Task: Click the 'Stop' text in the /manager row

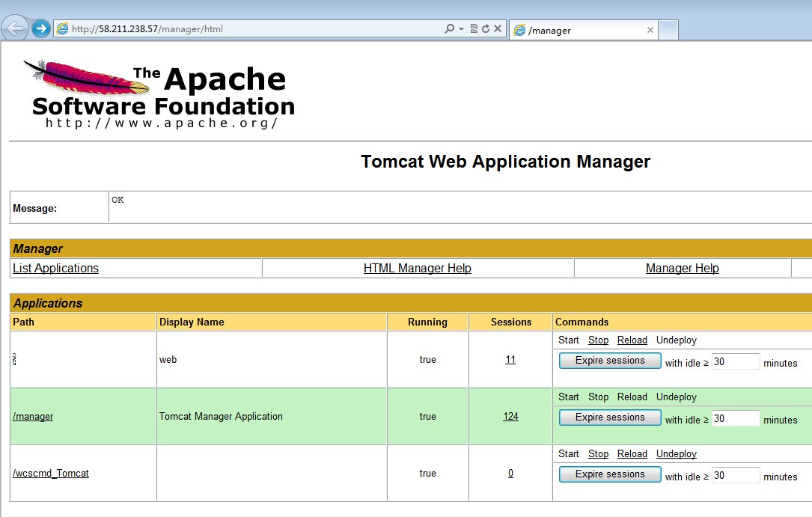Action: pos(598,397)
